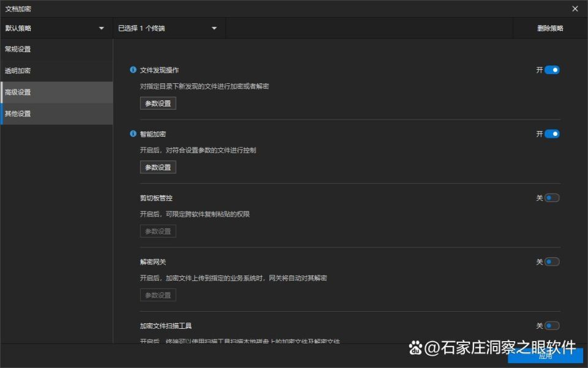The image size is (588, 368).
Task: Turn off the 文件发现操作 switch
Action: (x=552, y=70)
